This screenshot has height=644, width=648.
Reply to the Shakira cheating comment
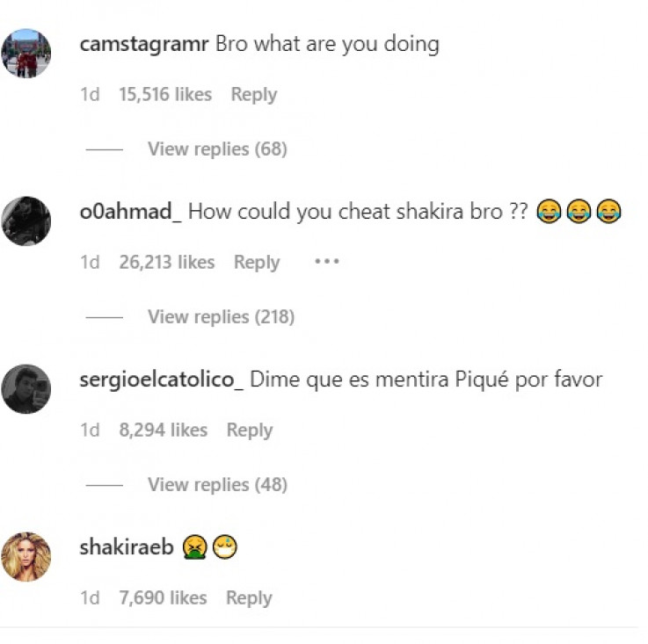click(256, 262)
